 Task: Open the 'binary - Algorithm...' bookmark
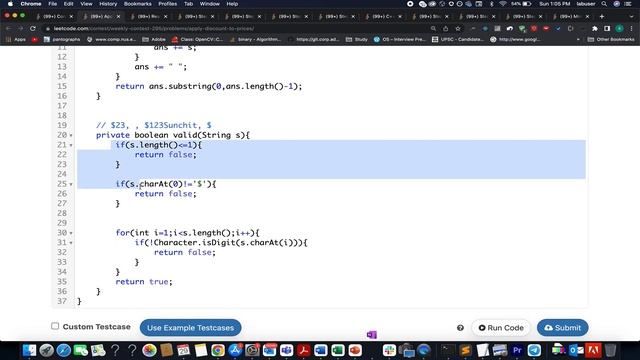click(256, 40)
